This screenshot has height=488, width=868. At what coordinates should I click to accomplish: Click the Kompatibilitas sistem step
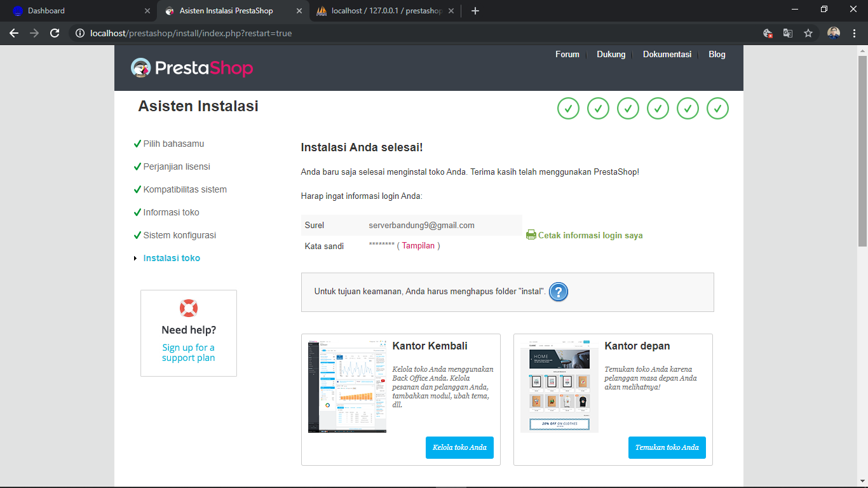click(x=185, y=189)
